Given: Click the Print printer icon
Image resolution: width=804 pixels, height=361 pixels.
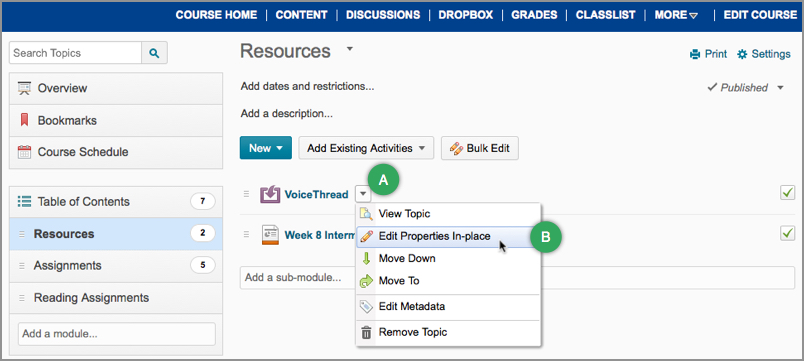Looking at the screenshot, I should pyautogui.click(x=695, y=54).
